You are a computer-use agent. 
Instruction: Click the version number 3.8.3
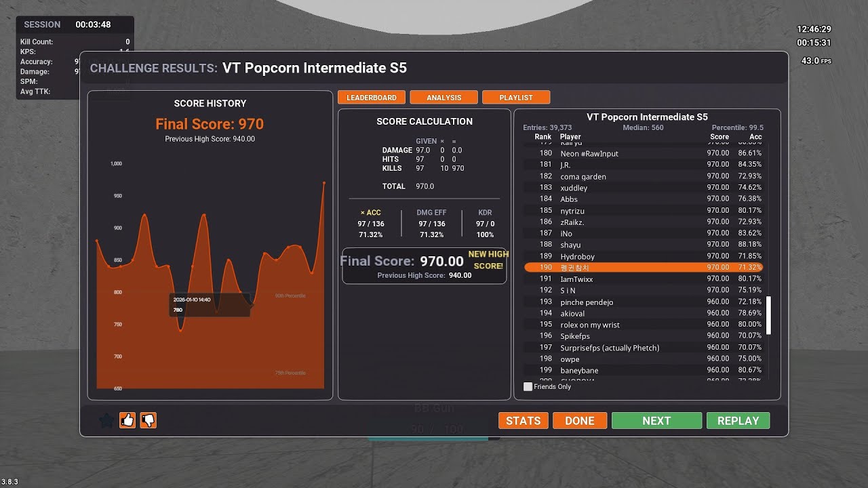pyautogui.click(x=9, y=482)
